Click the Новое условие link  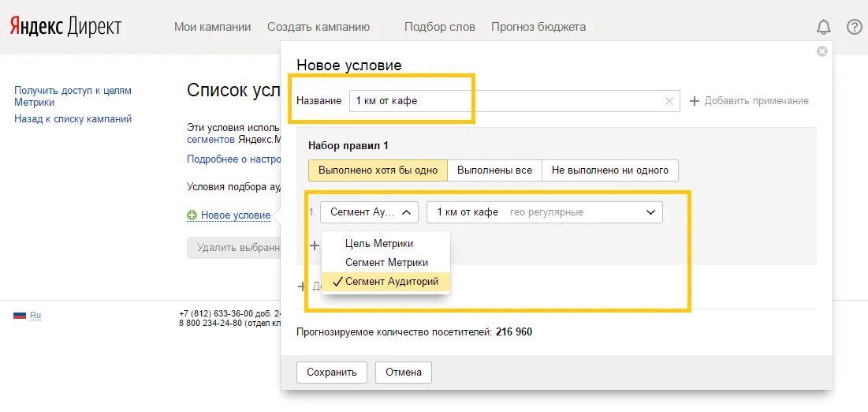tap(236, 215)
